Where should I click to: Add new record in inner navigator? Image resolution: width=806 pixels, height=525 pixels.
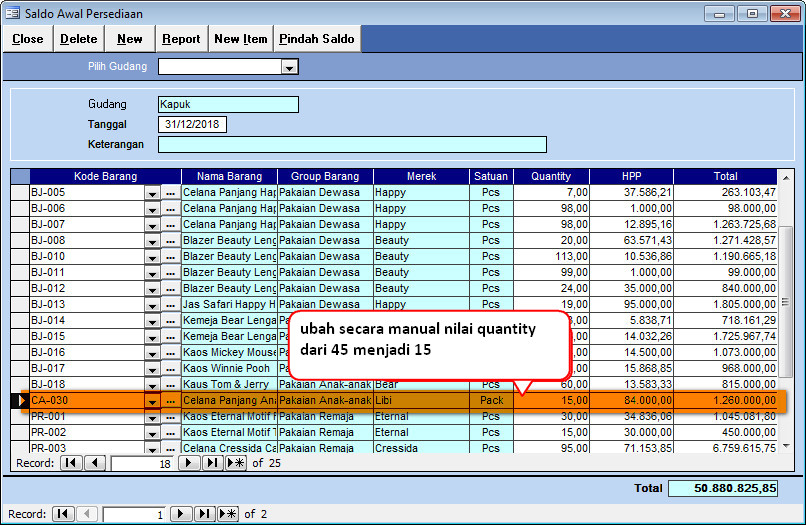(x=235, y=463)
